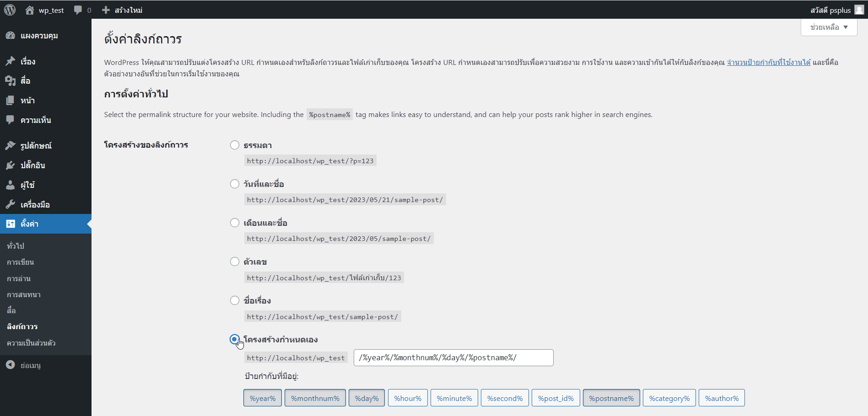Click the pin icon for เรื่อง
868x416 pixels.
click(11, 61)
